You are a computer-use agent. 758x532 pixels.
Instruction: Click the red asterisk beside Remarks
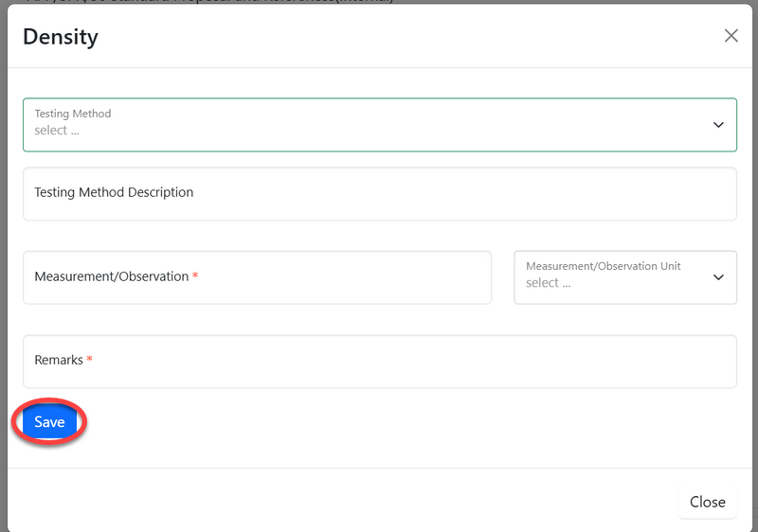tap(90, 360)
